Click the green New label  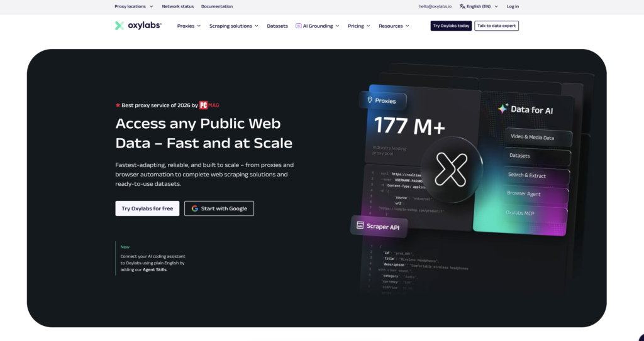(125, 247)
